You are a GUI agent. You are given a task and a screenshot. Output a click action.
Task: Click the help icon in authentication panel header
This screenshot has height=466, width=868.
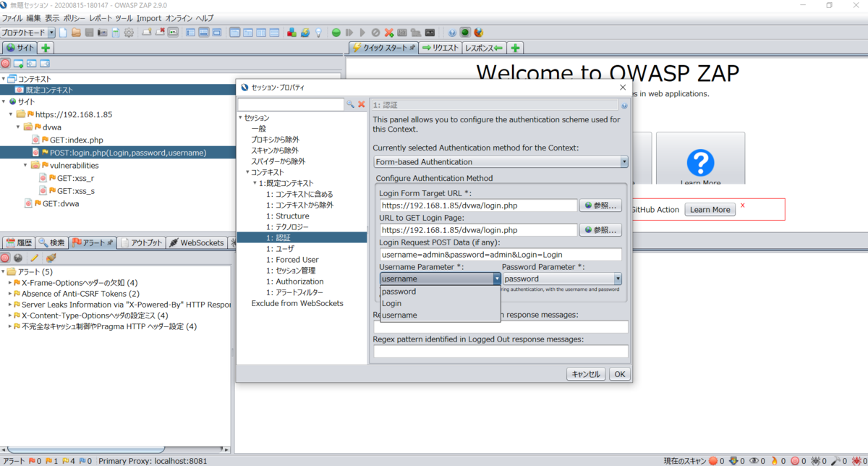pyautogui.click(x=624, y=105)
